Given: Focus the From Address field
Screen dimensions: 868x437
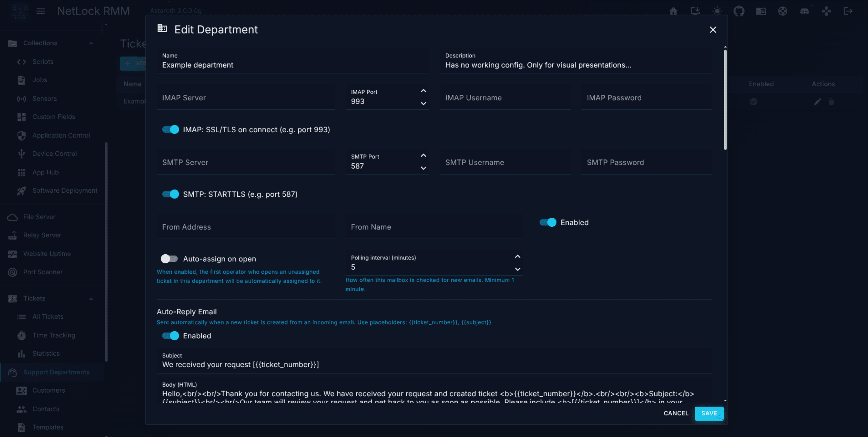Looking at the screenshot, I should click(246, 227).
